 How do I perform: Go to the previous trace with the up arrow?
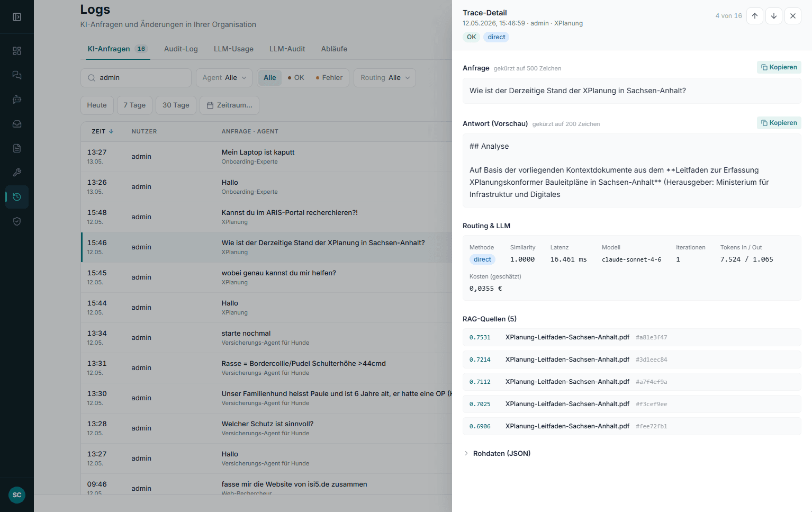(x=755, y=16)
